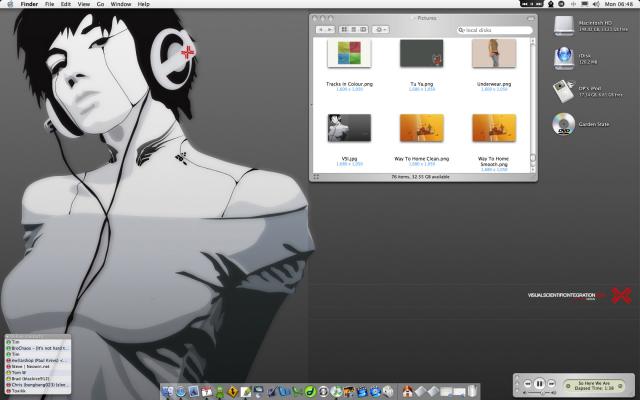Skip to next track in music widget
The image size is (640, 400).
[551, 384]
